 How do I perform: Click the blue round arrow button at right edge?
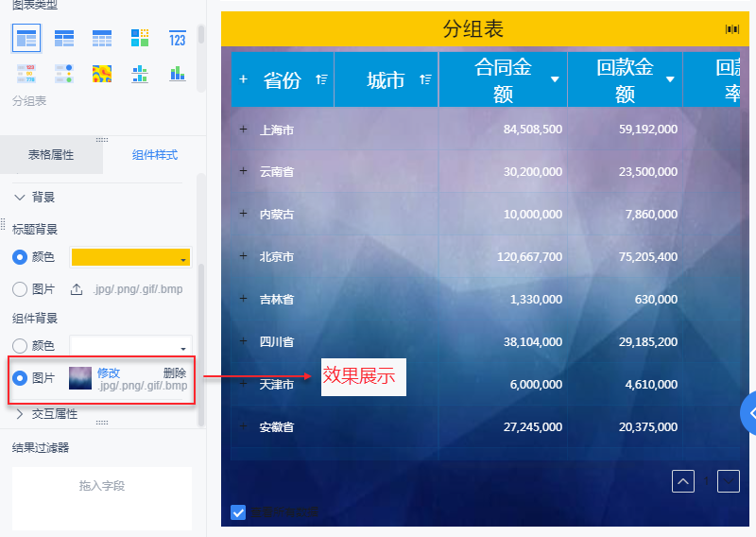[748, 413]
